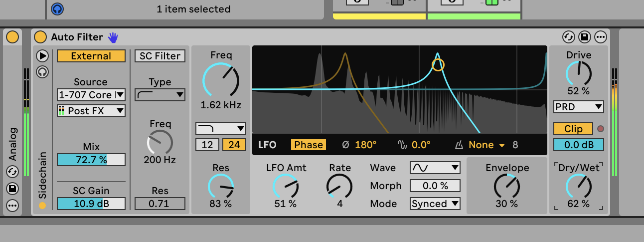Click the Rate knob set to 4
This screenshot has width=644, height=242.
[x=339, y=186]
